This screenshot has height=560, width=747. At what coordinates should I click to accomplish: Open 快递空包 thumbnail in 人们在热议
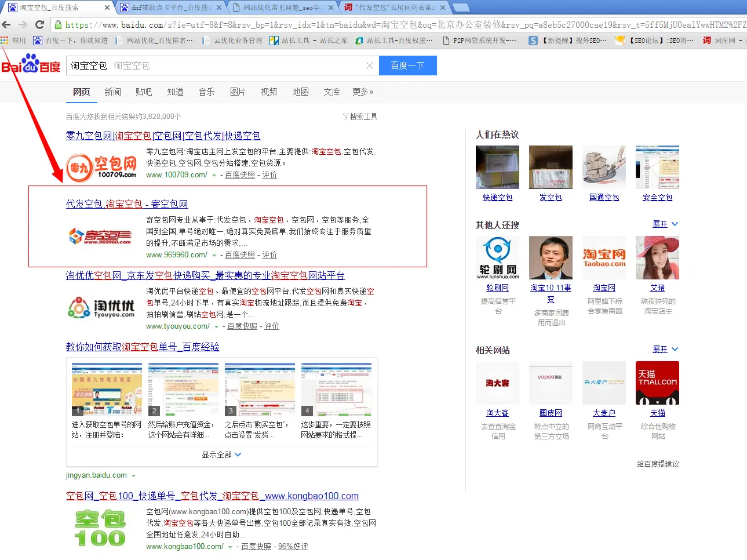tap(497, 167)
